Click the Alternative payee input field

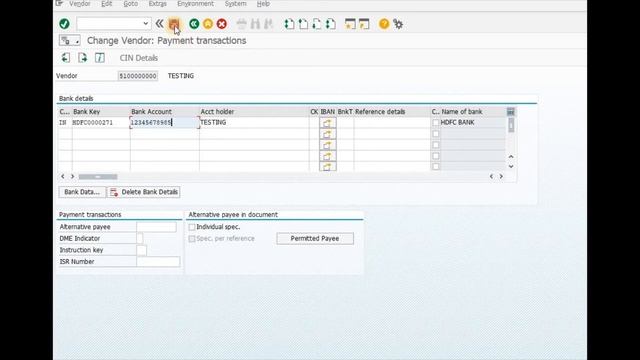point(157,227)
